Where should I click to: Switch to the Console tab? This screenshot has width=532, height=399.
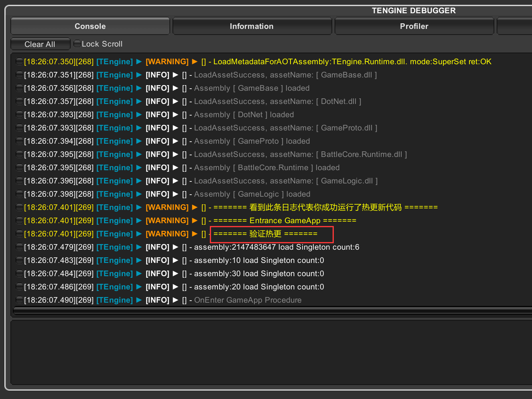click(x=90, y=26)
